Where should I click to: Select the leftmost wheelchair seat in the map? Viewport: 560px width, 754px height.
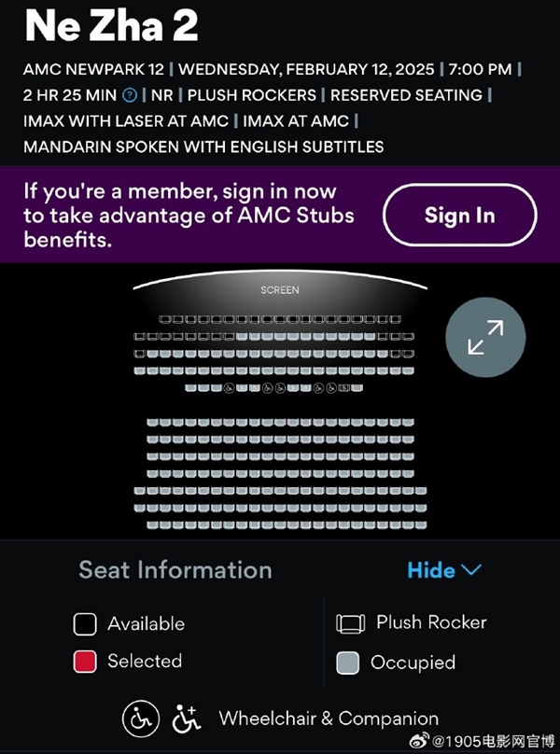pyautogui.click(x=229, y=387)
